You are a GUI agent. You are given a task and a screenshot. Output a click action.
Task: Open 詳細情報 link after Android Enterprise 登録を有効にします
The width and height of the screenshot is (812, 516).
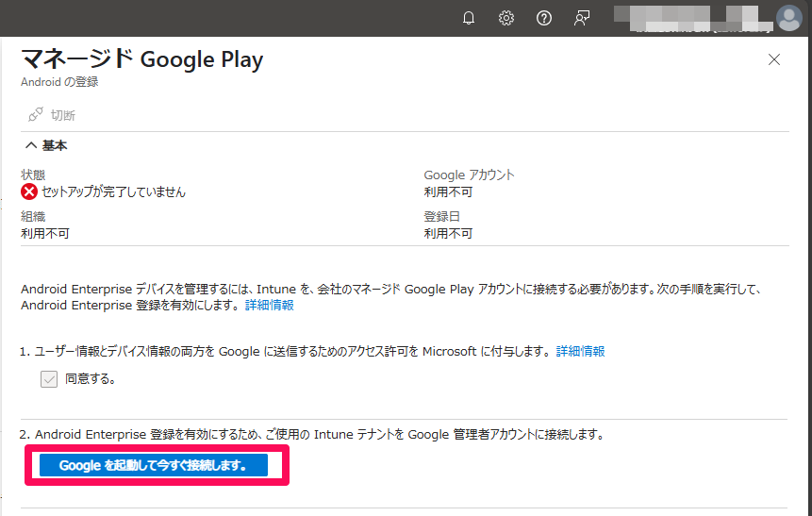(x=270, y=305)
